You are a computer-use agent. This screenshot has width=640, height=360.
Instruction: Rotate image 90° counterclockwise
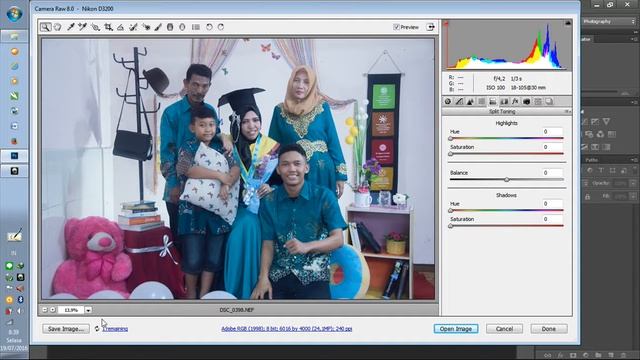[209, 27]
